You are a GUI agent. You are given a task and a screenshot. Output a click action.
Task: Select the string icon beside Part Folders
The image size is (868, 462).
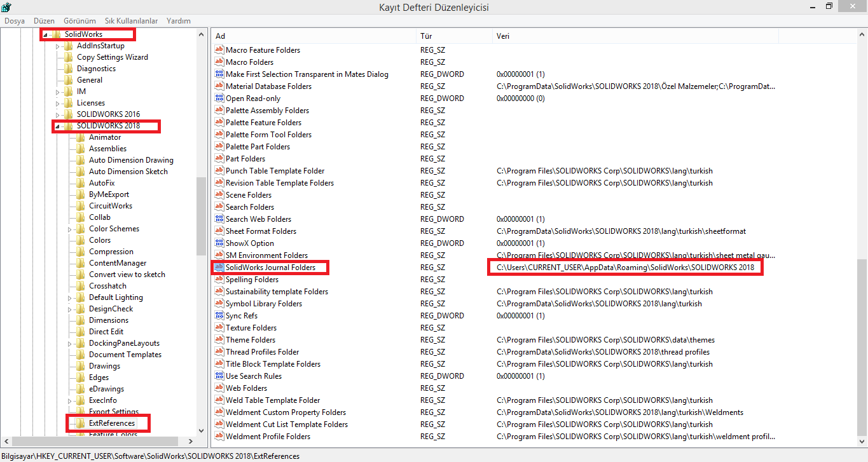(x=219, y=159)
